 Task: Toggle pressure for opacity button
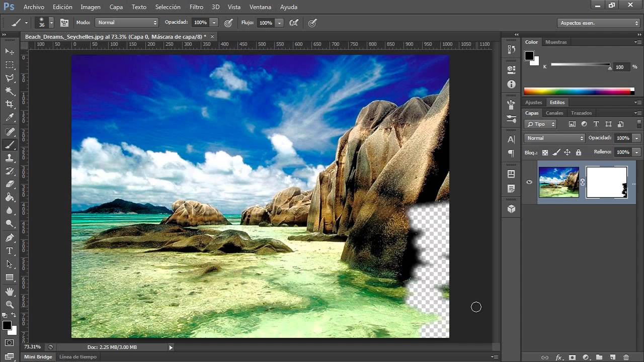[x=228, y=23]
